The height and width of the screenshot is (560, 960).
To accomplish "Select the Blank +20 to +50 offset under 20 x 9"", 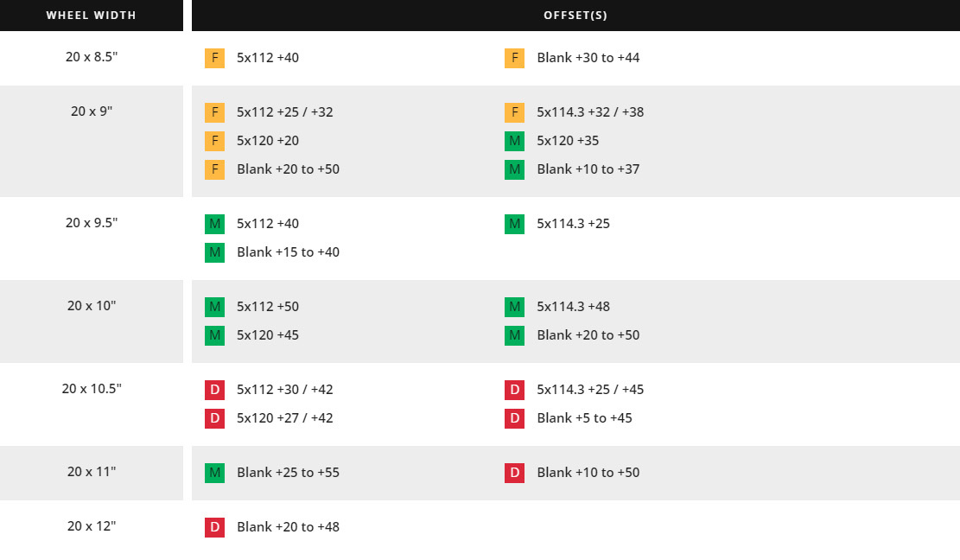I will [x=288, y=169].
